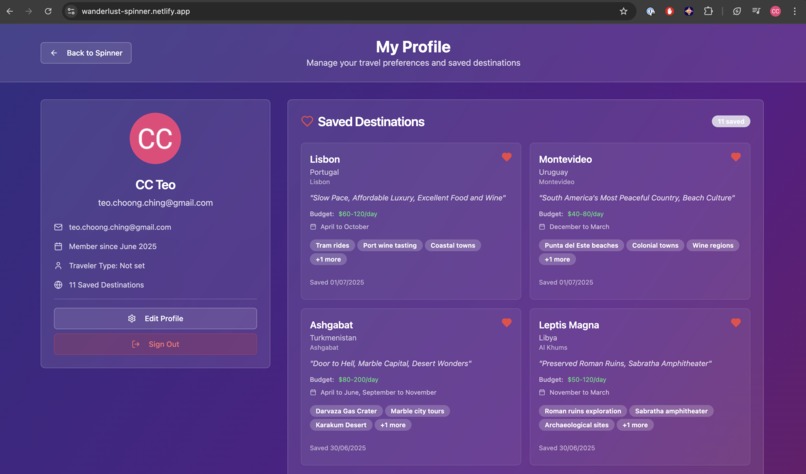Click the Tram rides tag
This screenshot has width=806, height=474.
[x=332, y=245]
